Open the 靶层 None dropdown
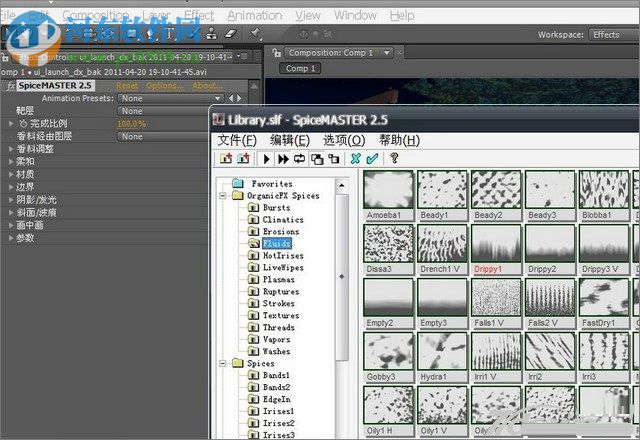 (163, 111)
